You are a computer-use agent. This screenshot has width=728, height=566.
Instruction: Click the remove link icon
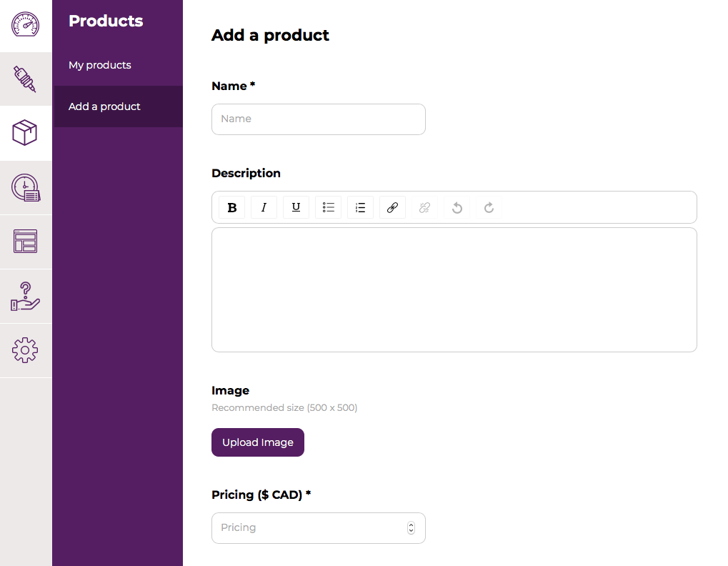(x=424, y=207)
